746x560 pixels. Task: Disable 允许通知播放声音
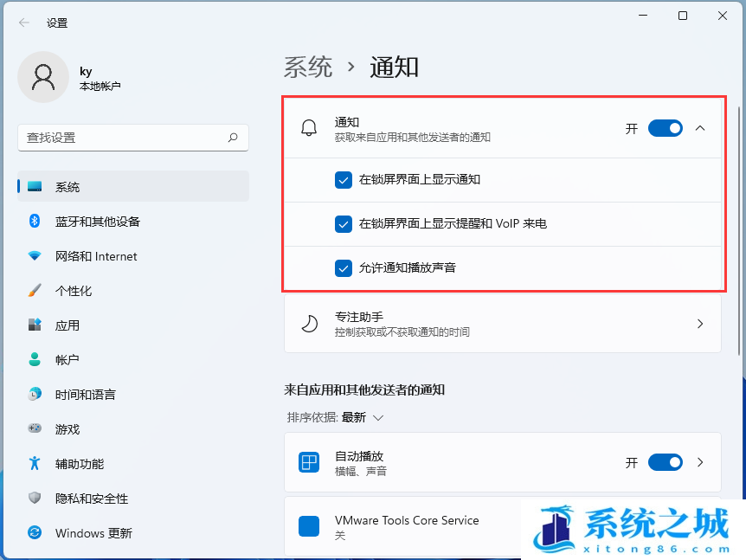pyautogui.click(x=344, y=267)
